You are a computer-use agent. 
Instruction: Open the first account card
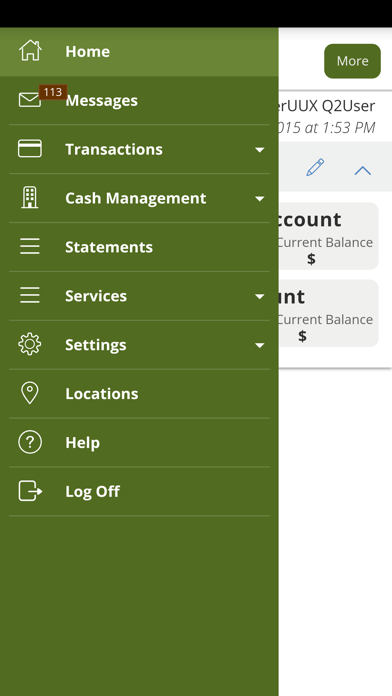pyautogui.click(x=329, y=236)
